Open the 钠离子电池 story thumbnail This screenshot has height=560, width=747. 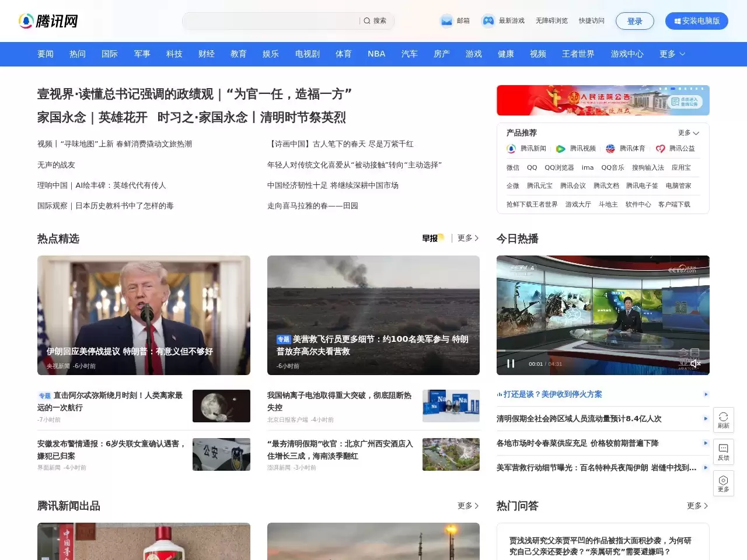[451, 406]
